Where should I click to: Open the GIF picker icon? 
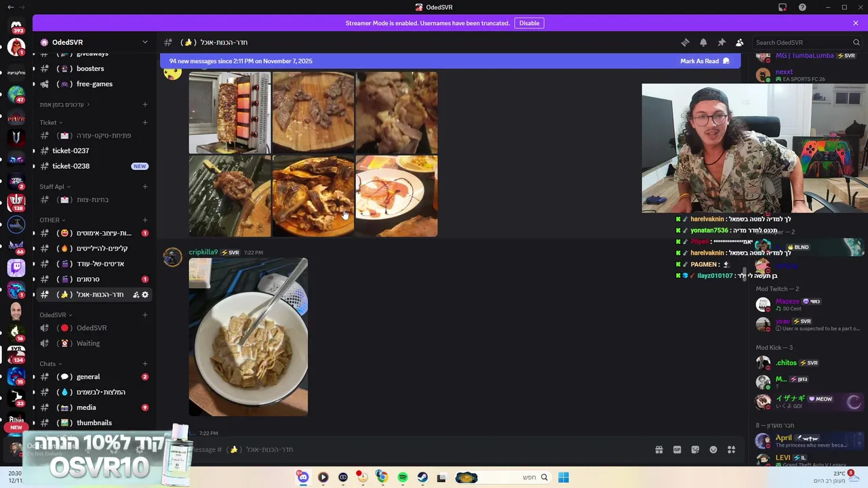[x=677, y=449]
